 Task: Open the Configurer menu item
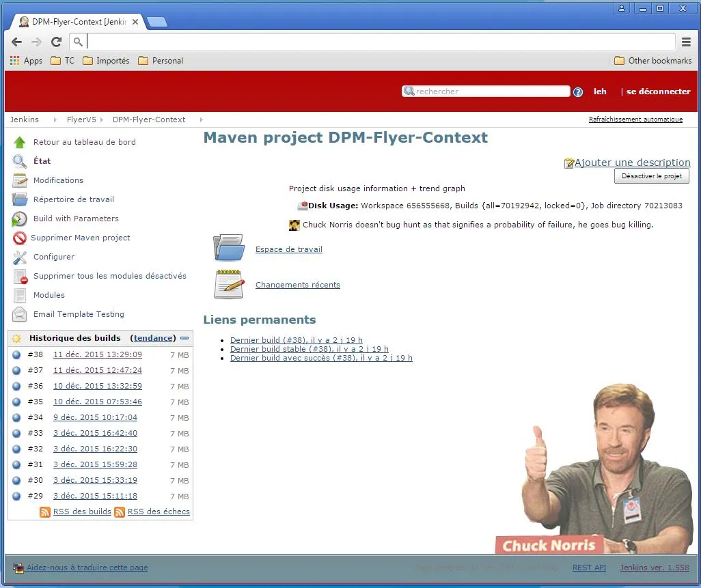[x=54, y=257]
